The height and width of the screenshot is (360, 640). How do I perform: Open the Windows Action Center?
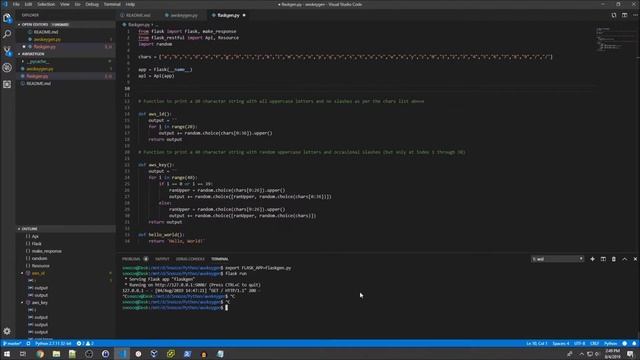click(x=631, y=354)
